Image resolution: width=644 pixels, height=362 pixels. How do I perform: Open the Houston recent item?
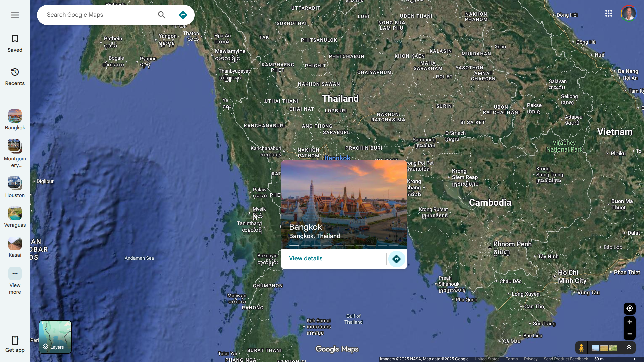point(15,187)
